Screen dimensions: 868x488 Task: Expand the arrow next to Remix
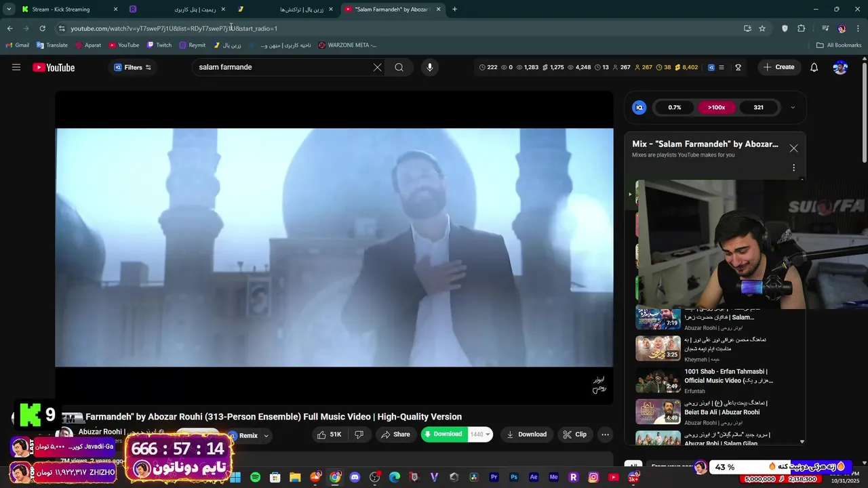click(x=266, y=436)
